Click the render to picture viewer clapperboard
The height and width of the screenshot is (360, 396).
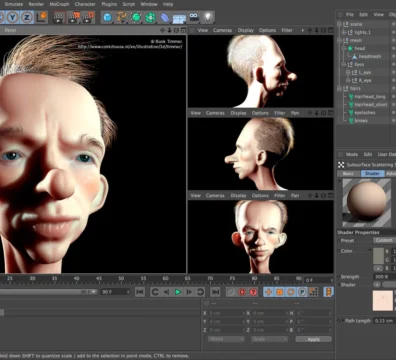pyautogui.click(x=73, y=17)
